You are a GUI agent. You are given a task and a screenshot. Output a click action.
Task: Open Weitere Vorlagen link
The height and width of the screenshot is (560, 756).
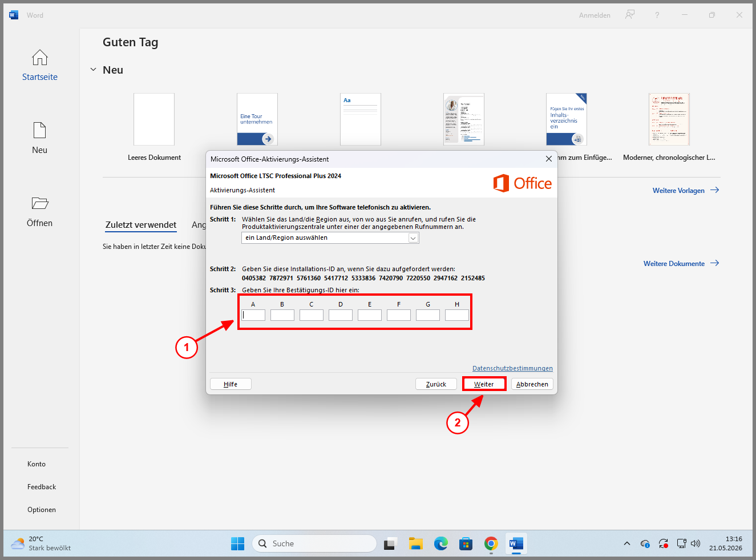(x=678, y=191)
